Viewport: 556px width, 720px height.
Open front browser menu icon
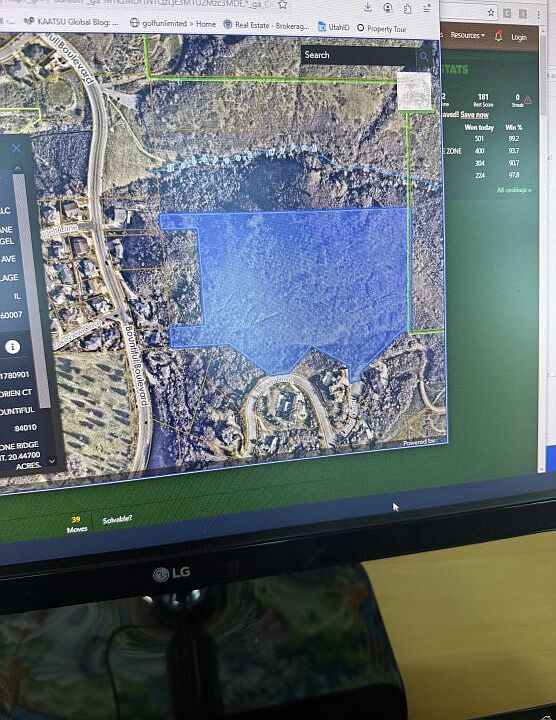click(427, 9)
